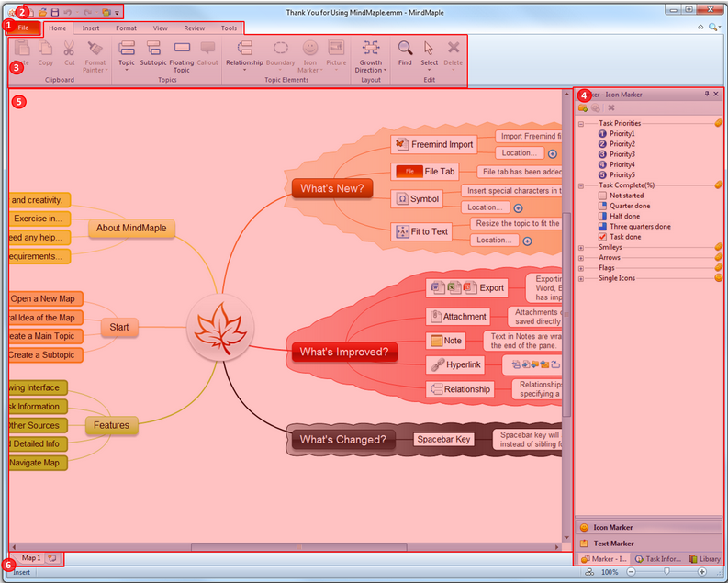The height and width of the screenshot is (583, 728).
Task: Apply the Quarter done marker
Action: [x=602, y=206]
